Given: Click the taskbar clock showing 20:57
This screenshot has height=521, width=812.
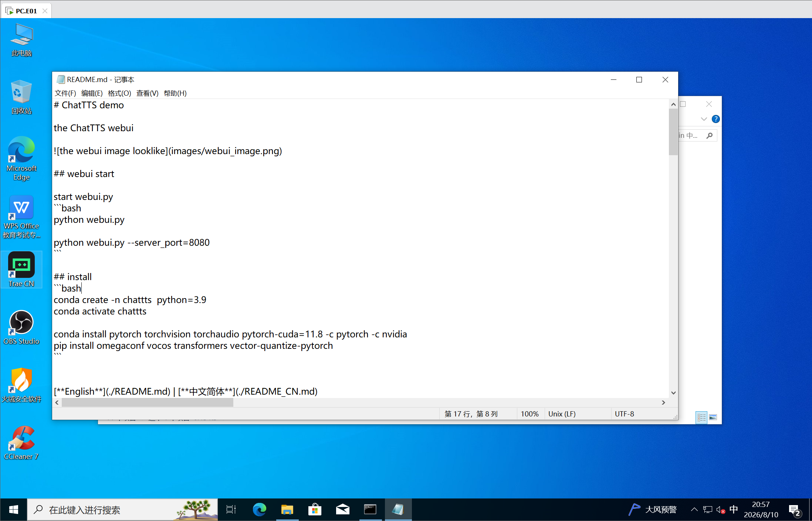Looking at the screenshot, I should coord(761,510).
